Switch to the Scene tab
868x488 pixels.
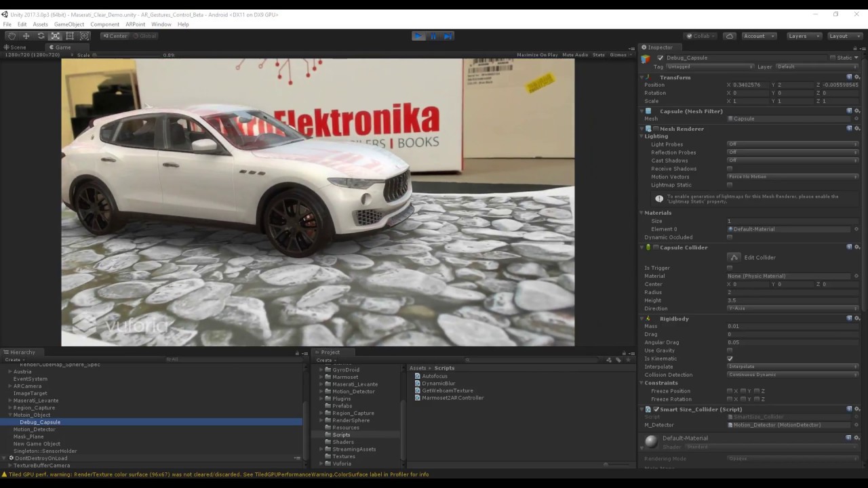[x=15, y=47]
